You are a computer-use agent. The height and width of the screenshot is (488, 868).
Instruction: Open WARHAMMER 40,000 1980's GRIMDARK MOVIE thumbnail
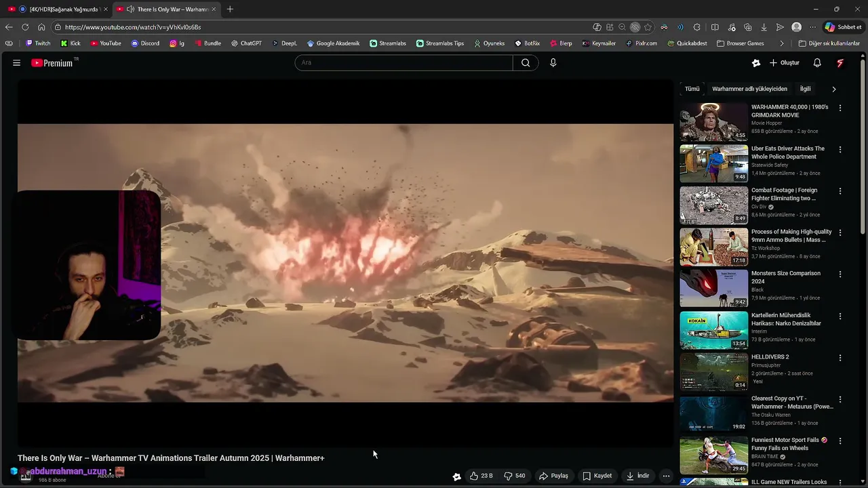[714, 121]
